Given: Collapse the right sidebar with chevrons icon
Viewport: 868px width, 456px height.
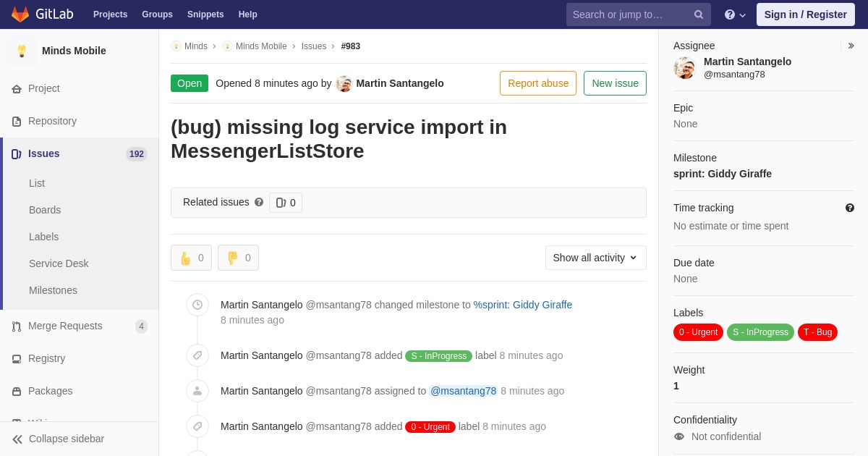Looking at the screenshot, I should pyautogui.click(x=851, y=46).
